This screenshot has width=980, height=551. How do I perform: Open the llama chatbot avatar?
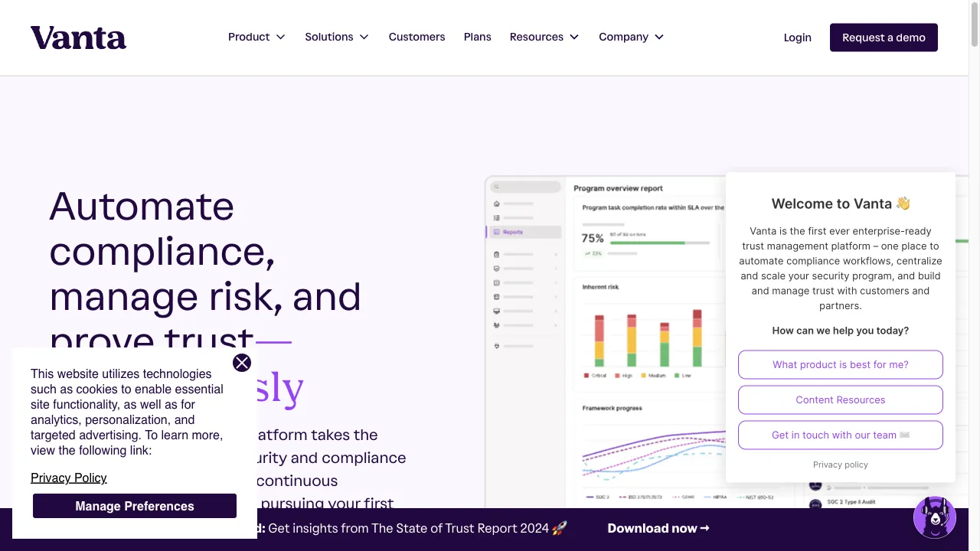pyautogui.click(x=935, y=517)
